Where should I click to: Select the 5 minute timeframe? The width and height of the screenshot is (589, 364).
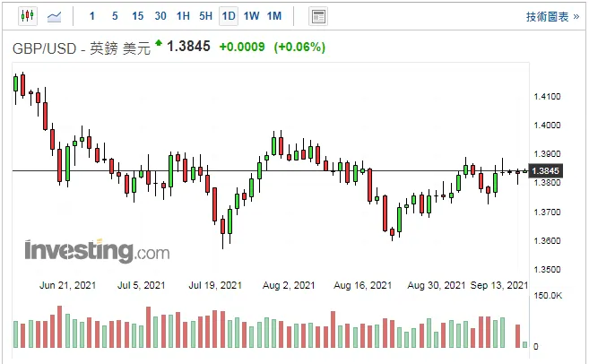click(115, 16)
